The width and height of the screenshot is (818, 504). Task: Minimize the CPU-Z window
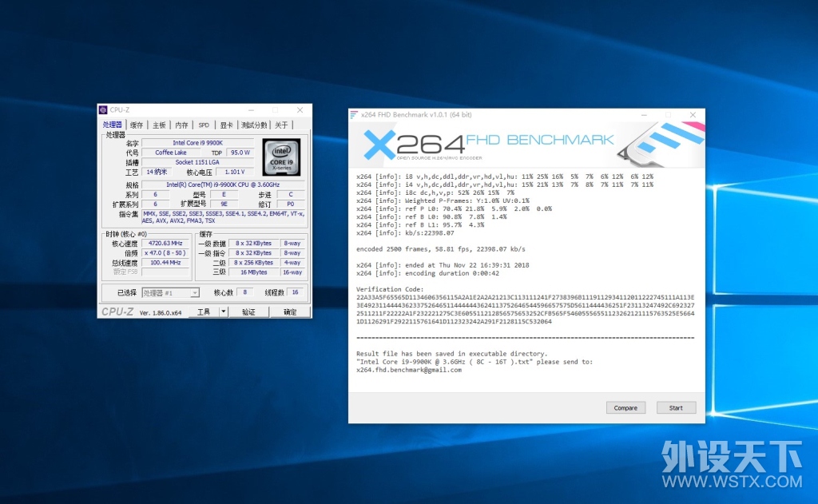(x=251, y=110)
